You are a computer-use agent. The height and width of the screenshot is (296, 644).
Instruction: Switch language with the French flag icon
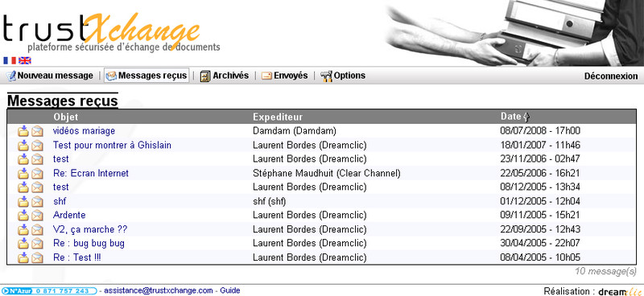(x=9, y=61)
